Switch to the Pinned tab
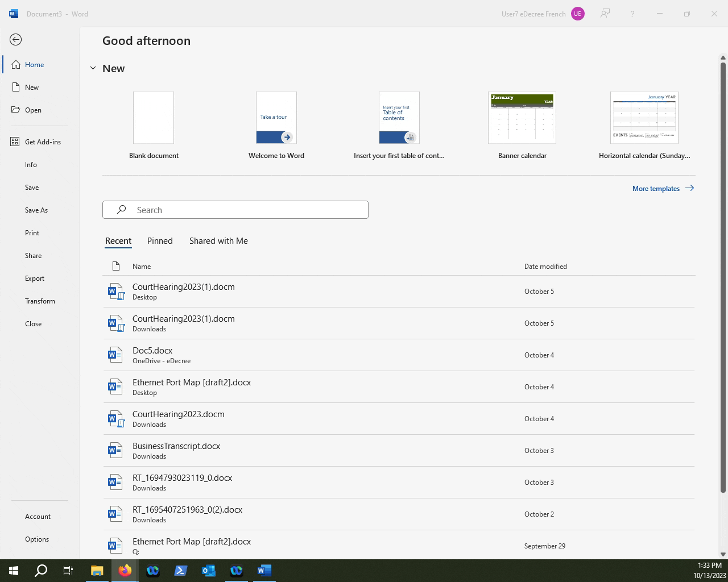Image resolution: width=728 pixels, height=582 pixels. coord(160,241)
